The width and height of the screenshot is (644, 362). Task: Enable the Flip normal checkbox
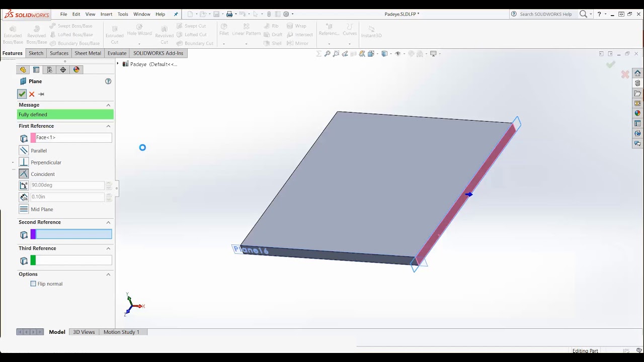pos(33,284)
